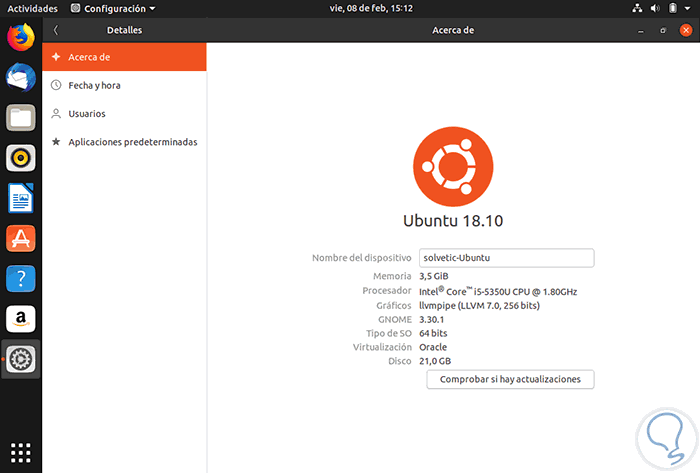700x473 pixels.
Task: Expand the system menu arrow
Action: pos(688,8)
